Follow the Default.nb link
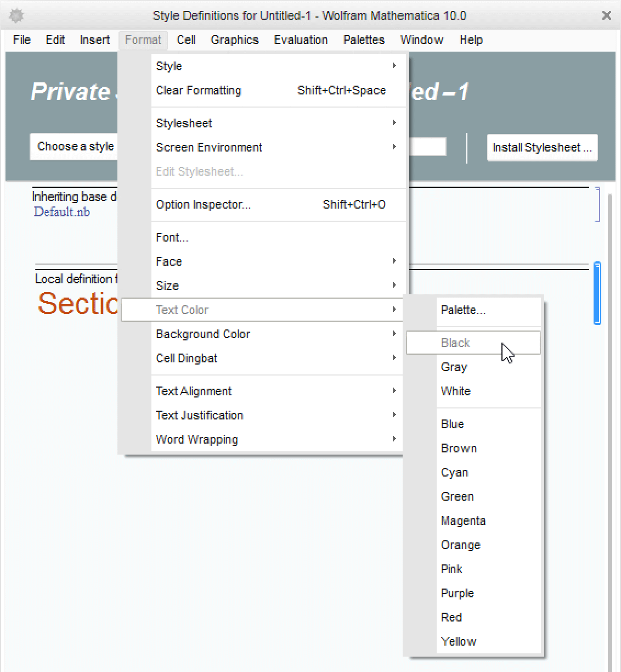 (61, 212)
